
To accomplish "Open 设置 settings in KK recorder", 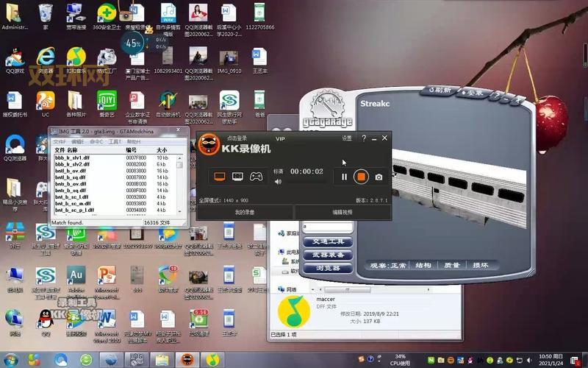I will (347, 138).
